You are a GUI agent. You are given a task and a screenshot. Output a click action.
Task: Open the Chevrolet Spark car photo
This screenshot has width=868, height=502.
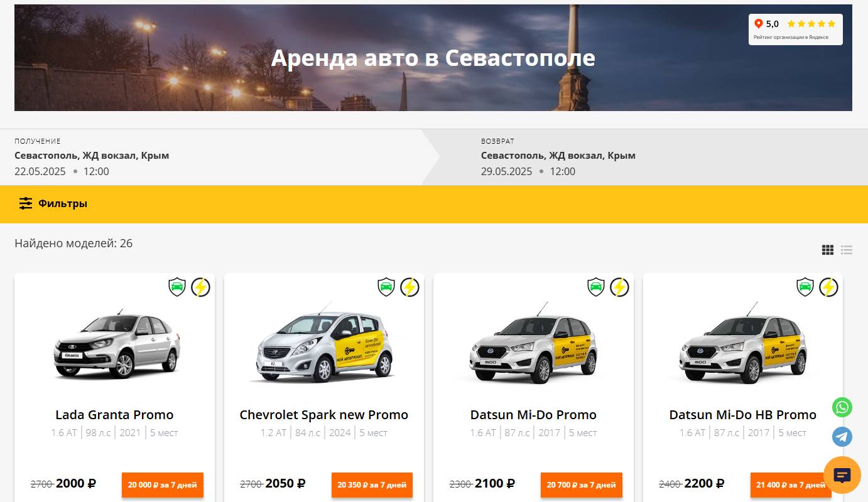click(325, 343)
